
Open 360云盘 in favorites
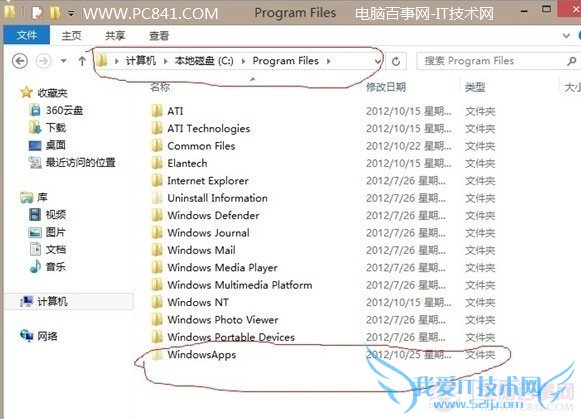pyautogui.click(x=64, y=110)
